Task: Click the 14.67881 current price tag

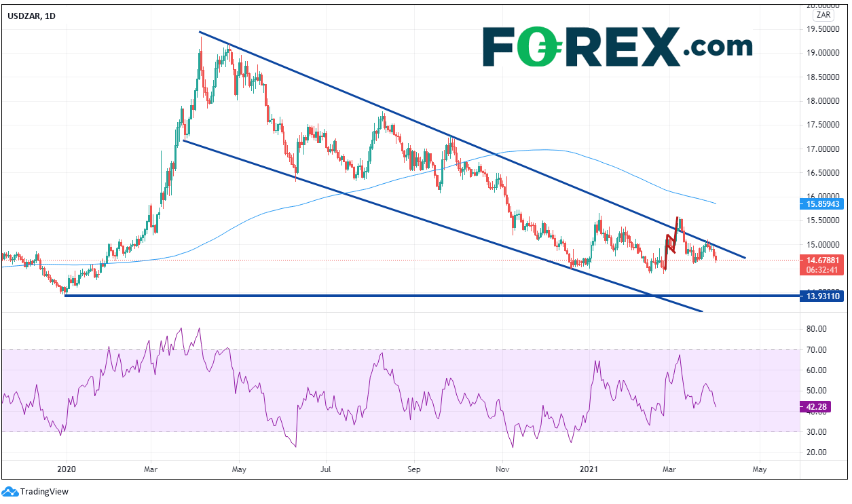Action: point(823,259)
